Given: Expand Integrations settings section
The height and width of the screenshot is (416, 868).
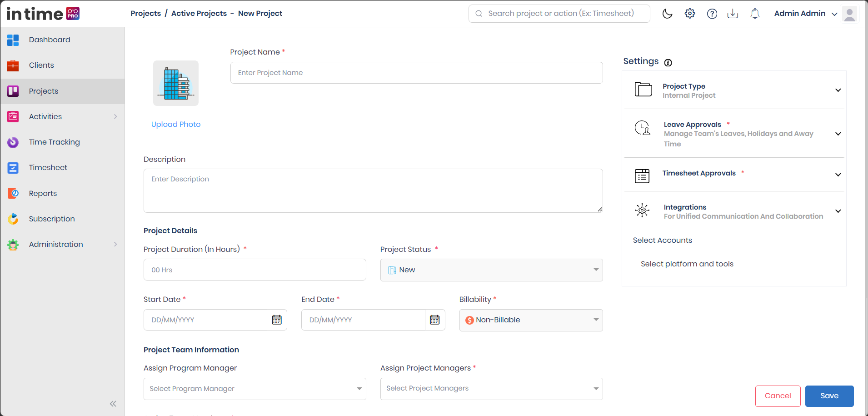Looking at the screenshot, I should [x=838, y=211].
